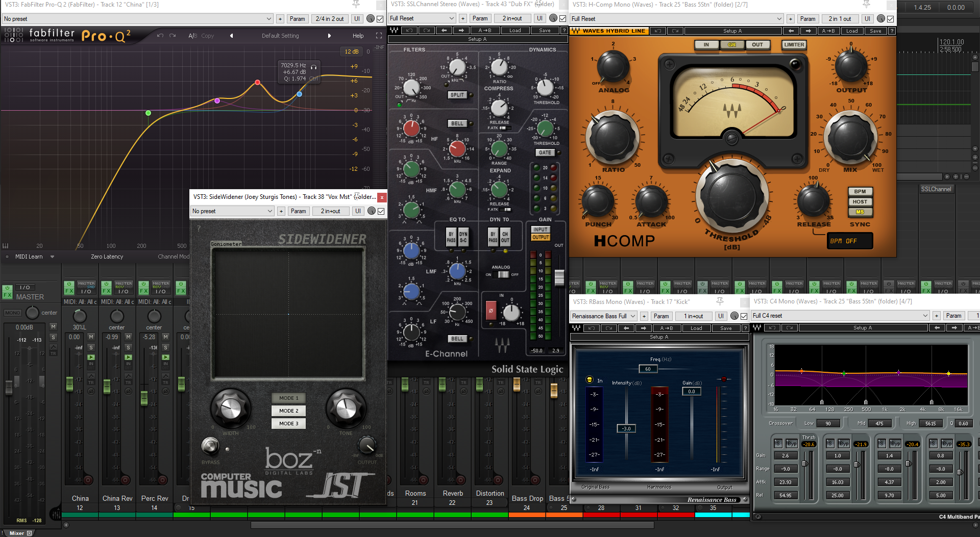Pin the FabFilter Pro-Q 2 window on top
The height and width of the screenshot is (537, 980).
click(x=356, y=5)
